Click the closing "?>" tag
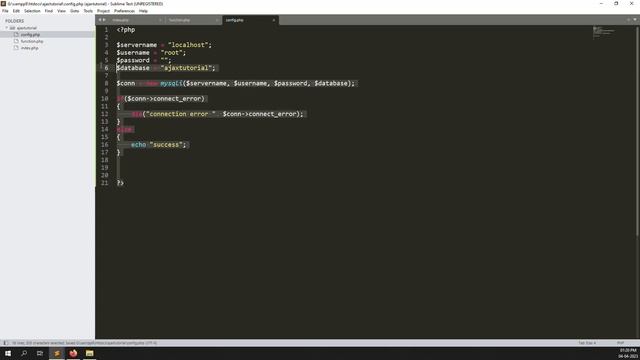This screenshot has width=640, height=360. (120, 183)
